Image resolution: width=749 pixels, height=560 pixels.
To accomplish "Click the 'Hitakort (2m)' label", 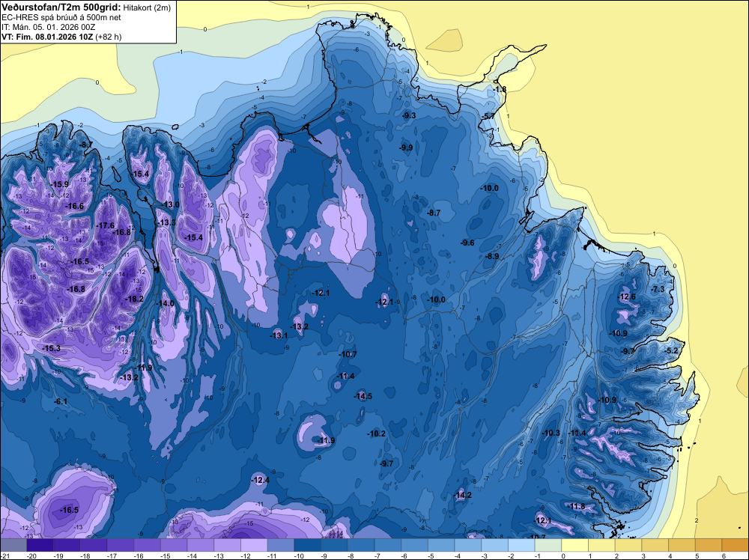I will (x=147, y=7).
